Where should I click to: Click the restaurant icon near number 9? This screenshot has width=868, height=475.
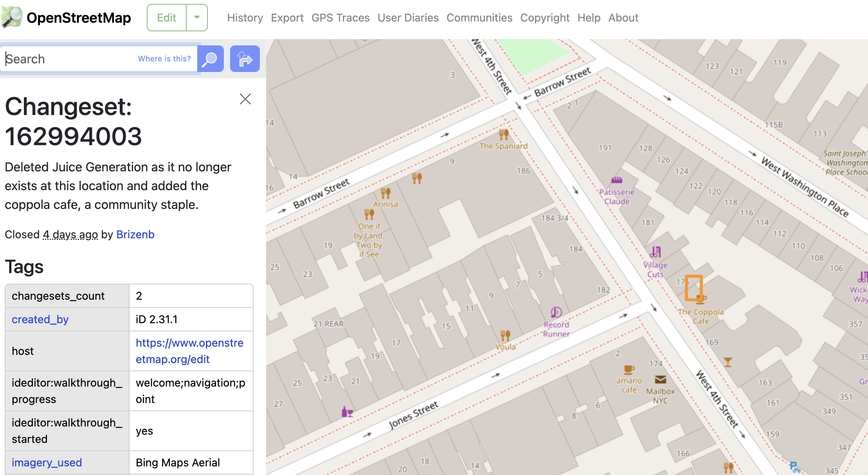(417, 178)
